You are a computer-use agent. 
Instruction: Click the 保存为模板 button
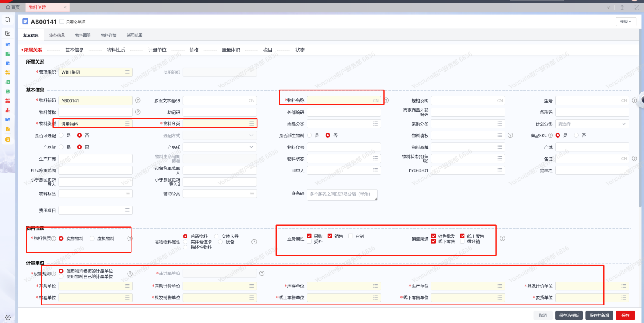(569, 315)
